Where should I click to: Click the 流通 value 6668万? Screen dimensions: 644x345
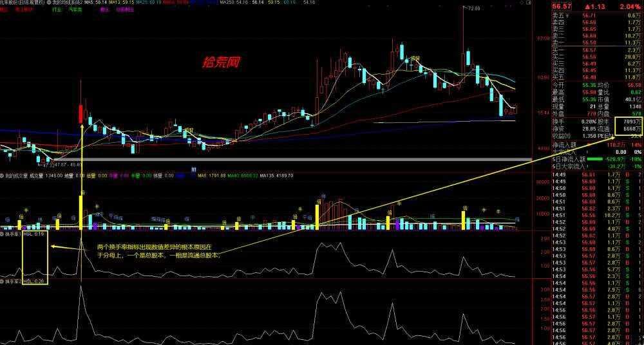(632, 129)
